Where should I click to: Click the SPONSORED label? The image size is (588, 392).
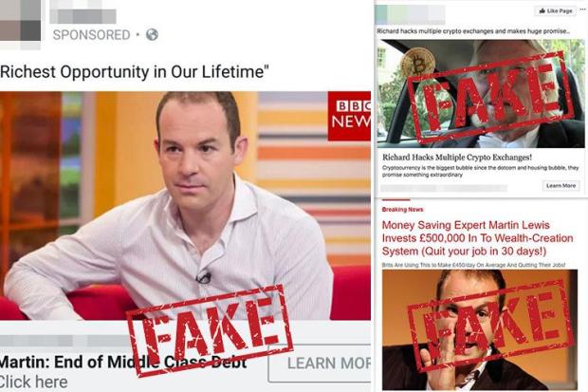click(x=91, y=35)
